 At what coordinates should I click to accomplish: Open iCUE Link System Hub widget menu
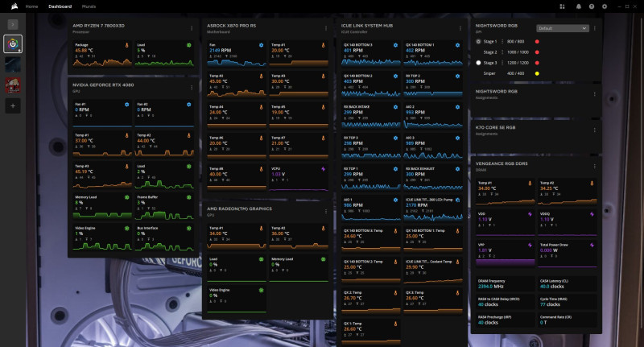point(460,28)
